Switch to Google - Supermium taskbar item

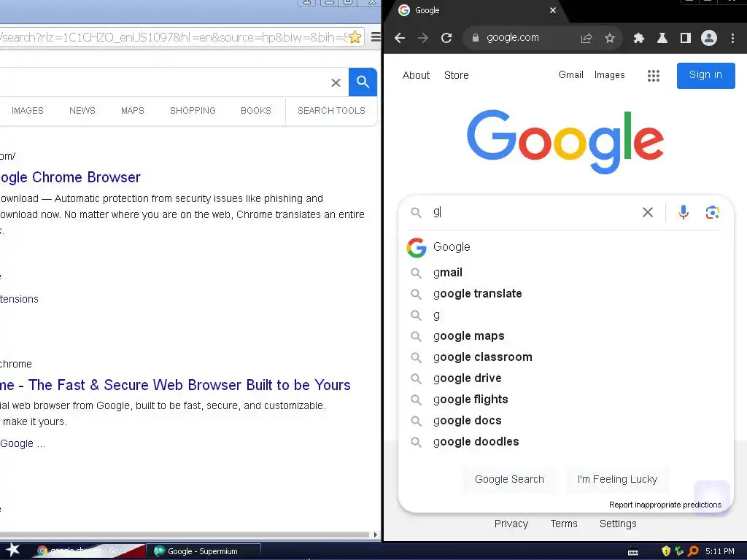[x=204, y=551]
